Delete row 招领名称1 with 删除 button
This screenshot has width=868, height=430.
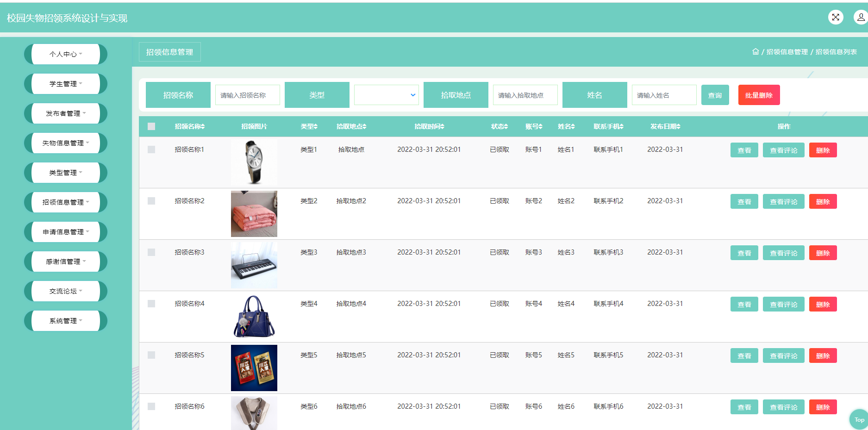coord(823,150)
